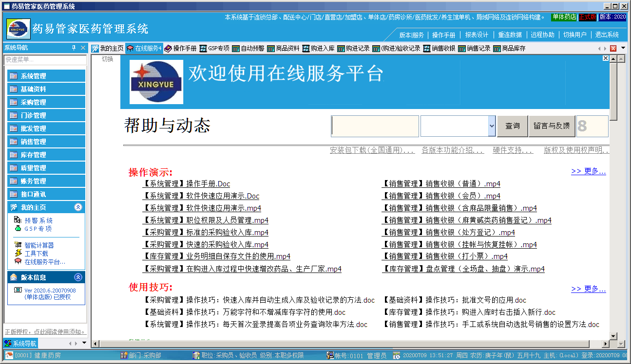Switch to the 商品库存 tab
This screenshot has height=364, width=631.
point(509,48)
